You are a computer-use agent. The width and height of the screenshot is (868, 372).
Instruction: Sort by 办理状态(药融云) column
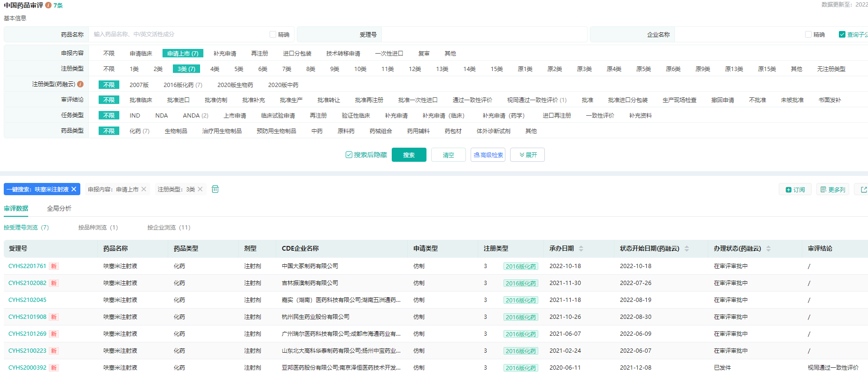point(768,248)
